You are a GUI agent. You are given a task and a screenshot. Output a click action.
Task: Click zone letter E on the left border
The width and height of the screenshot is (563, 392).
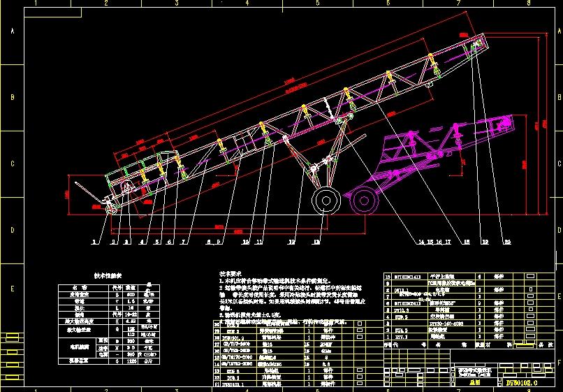[13, 289]
